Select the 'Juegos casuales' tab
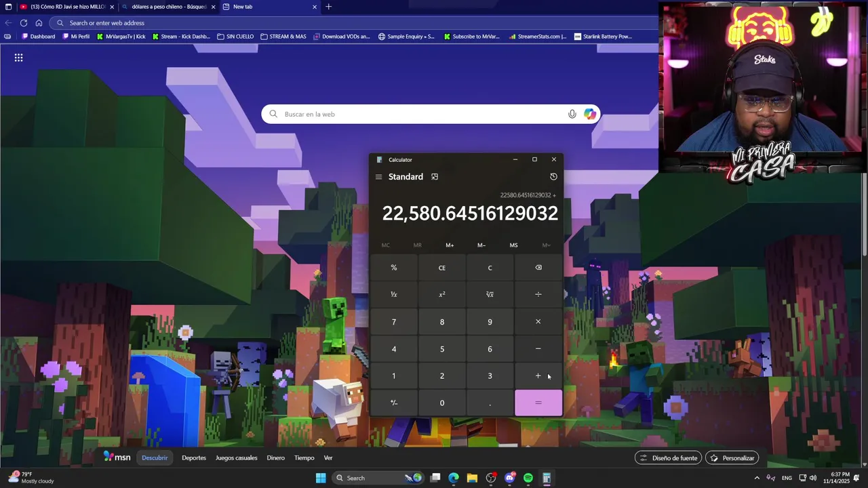The width and height of the screenshot is (868, 488). click(x=237, y=458)
